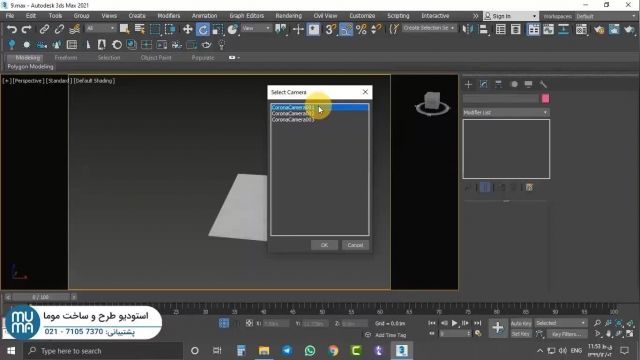Viewport: 640px width, 360px height.
Task: Click the Select Object tool icon
Action: (124, 29)
